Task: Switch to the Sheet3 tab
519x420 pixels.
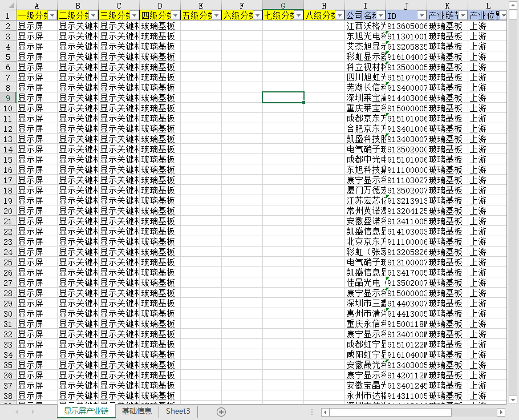Action: [x=178, y=411]
